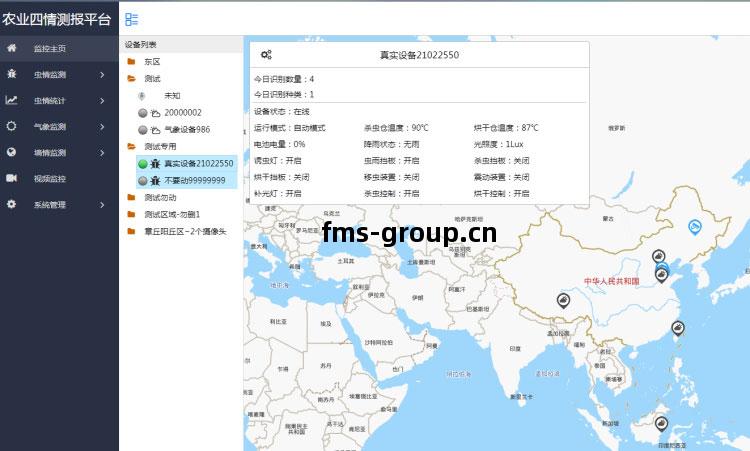750x451 pixels.
Task: Click the home icon beside 监控主页
Action: point(11,48)
